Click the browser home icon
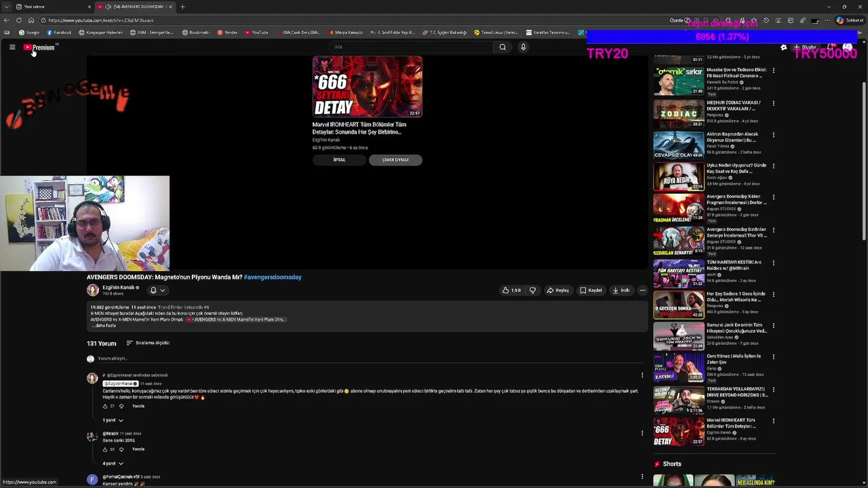 click(x=31, y=20)
